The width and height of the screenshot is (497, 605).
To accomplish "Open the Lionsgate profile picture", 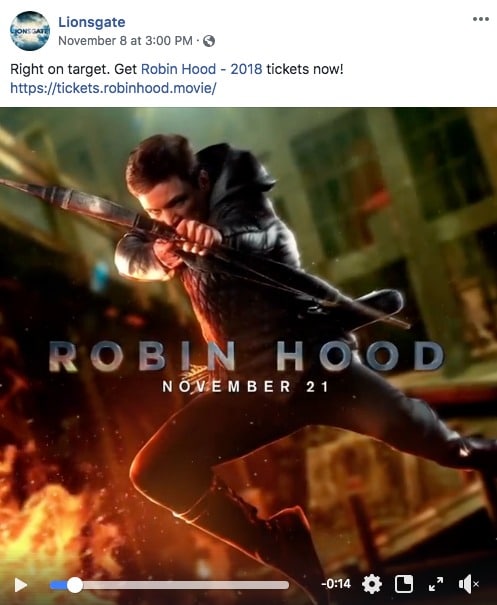I will (30, 31).
